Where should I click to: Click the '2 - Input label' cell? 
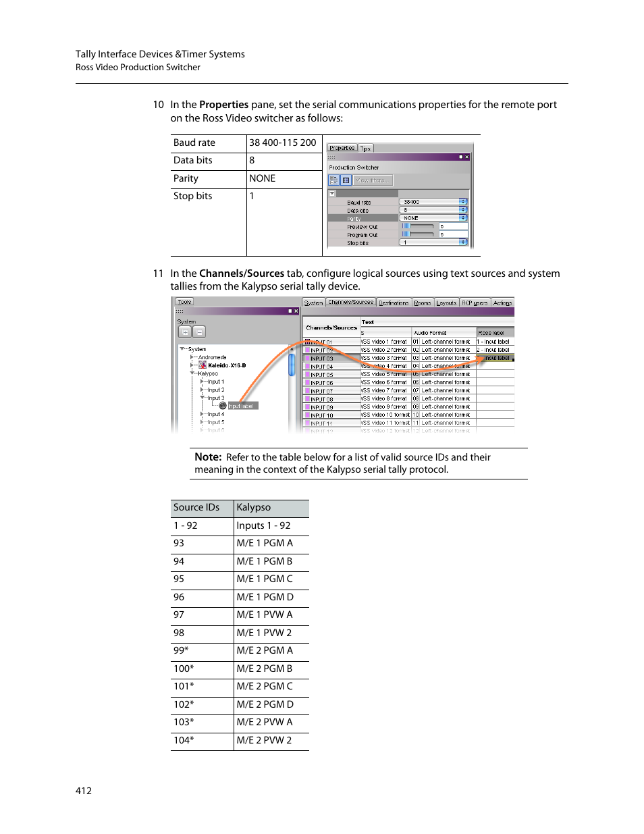pos(495,350)
